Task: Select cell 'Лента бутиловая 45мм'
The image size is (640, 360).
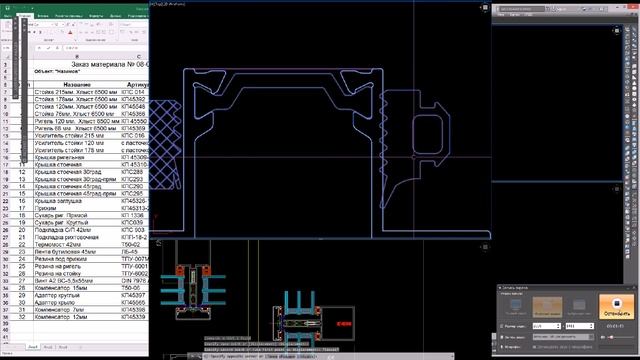Action: pyautogui.click(x=77, y=252)
